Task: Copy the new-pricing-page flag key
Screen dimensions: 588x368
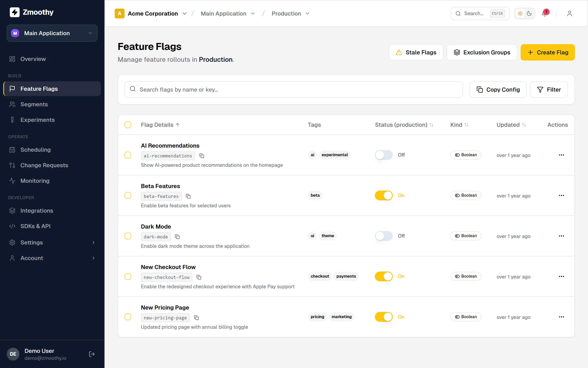Action: tap(196, 318)
